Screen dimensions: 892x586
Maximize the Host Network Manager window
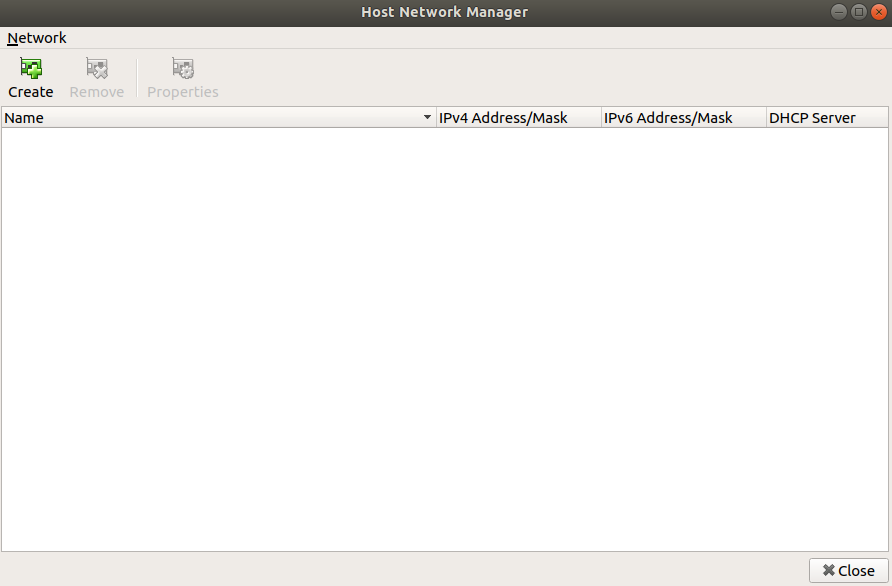pos(858,12)
